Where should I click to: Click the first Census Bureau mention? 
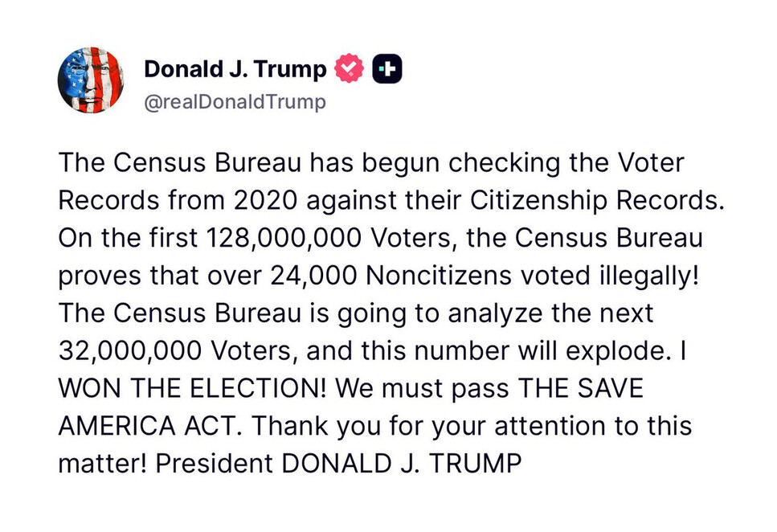point(207,162)
